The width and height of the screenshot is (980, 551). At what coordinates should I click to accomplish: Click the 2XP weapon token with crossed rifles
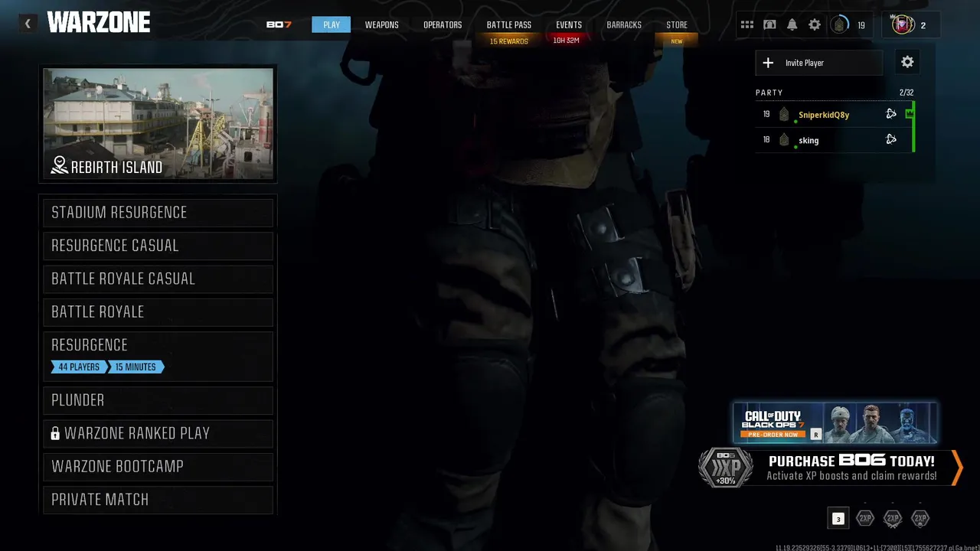(x=893, y=518)
